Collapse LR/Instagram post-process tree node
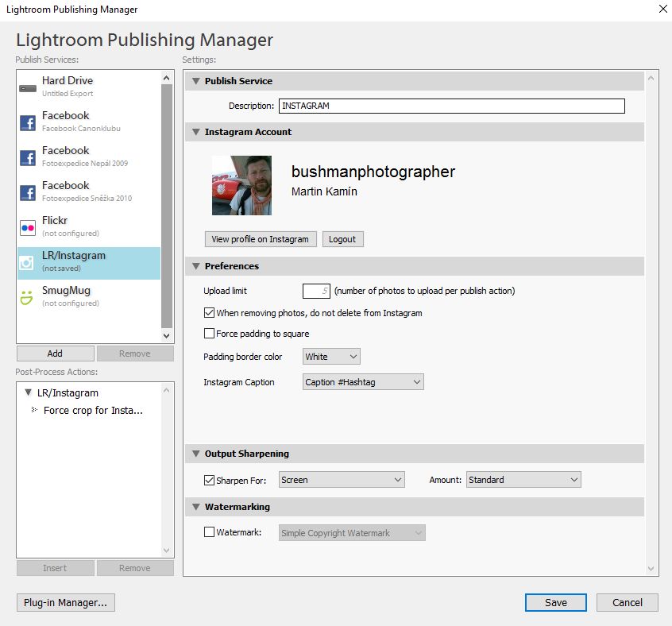Image resolution: width=672 pixels, height=626 pixels. point(29,392)
